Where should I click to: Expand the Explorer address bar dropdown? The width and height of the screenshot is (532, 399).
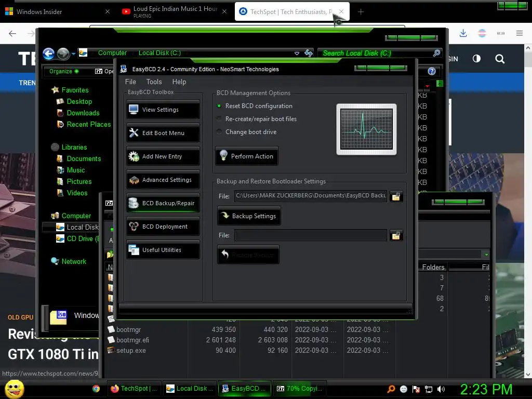pos(297,54)
